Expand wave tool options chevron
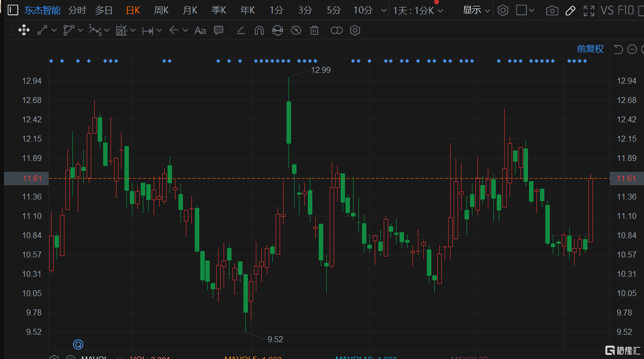The height and width of the screenshot is (359, 644). 107,31
